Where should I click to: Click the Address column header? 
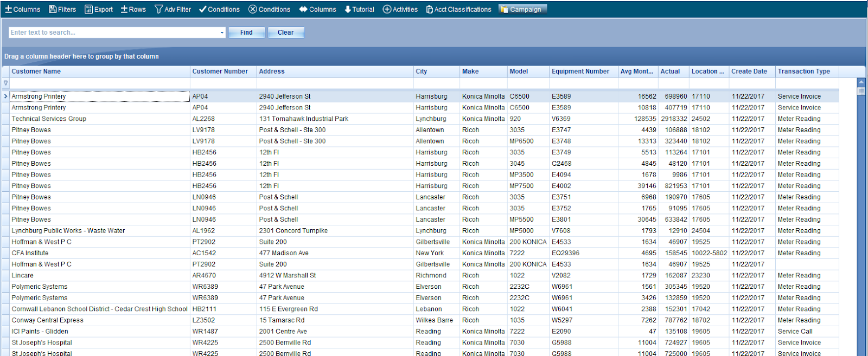tap(335, 72)
